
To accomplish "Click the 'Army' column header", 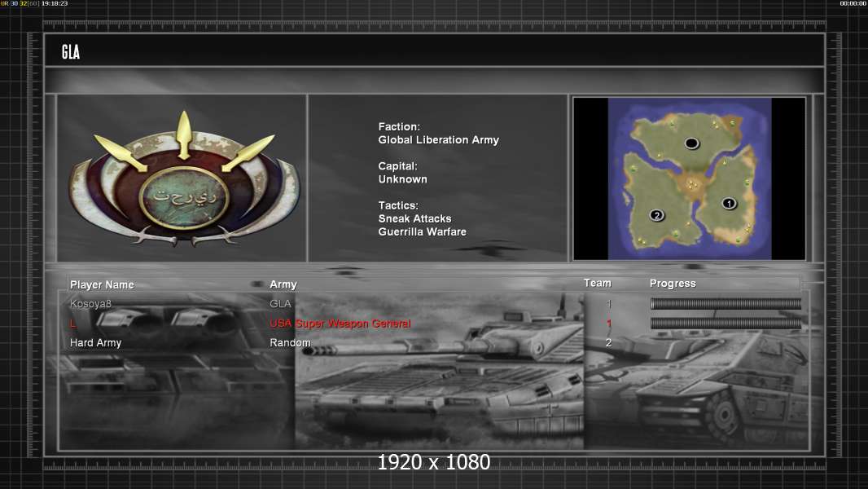I will [x=283, y=284].
